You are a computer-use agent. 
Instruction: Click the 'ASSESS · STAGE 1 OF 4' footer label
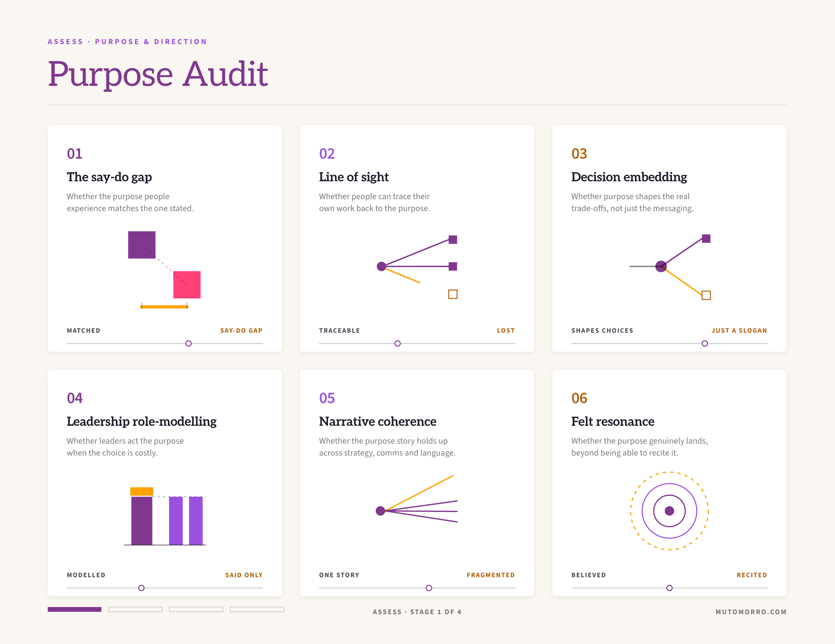[417, 612]
